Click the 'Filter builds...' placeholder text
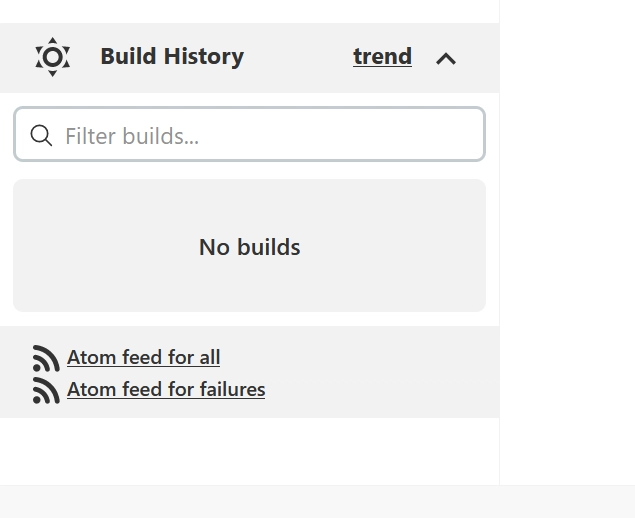The image size is (635, 518). coord(132,135)
